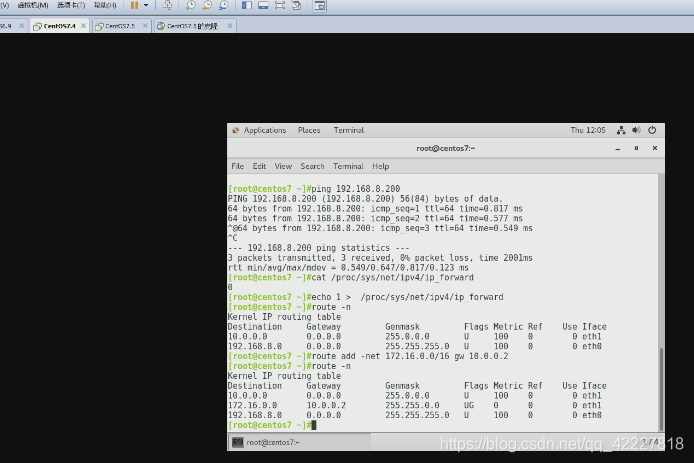Click the '3 packets transmitted' statistics line
The height and width of the screenshot is (463, 694).
pyautogui.click(x=380, y=258)
